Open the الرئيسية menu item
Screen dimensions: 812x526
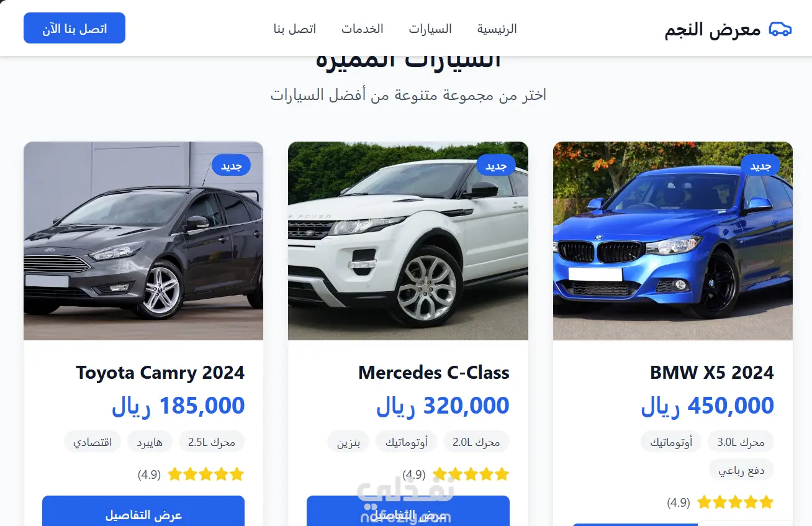[x=497, y=29]
